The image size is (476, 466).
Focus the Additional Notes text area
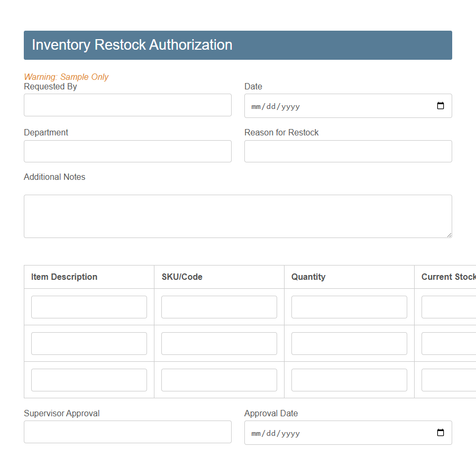[x=237, y=216]
